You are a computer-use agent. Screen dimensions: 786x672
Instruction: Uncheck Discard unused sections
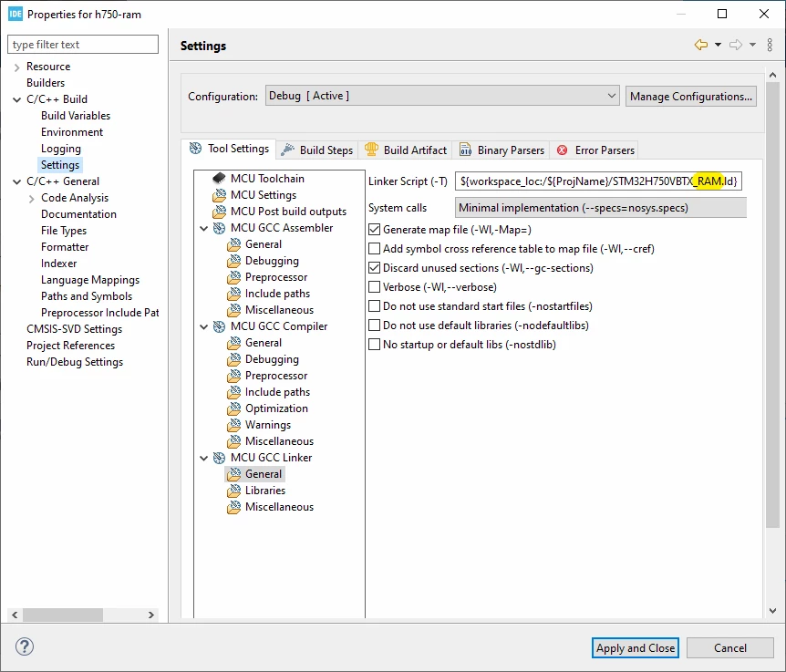tap(374, 267)
